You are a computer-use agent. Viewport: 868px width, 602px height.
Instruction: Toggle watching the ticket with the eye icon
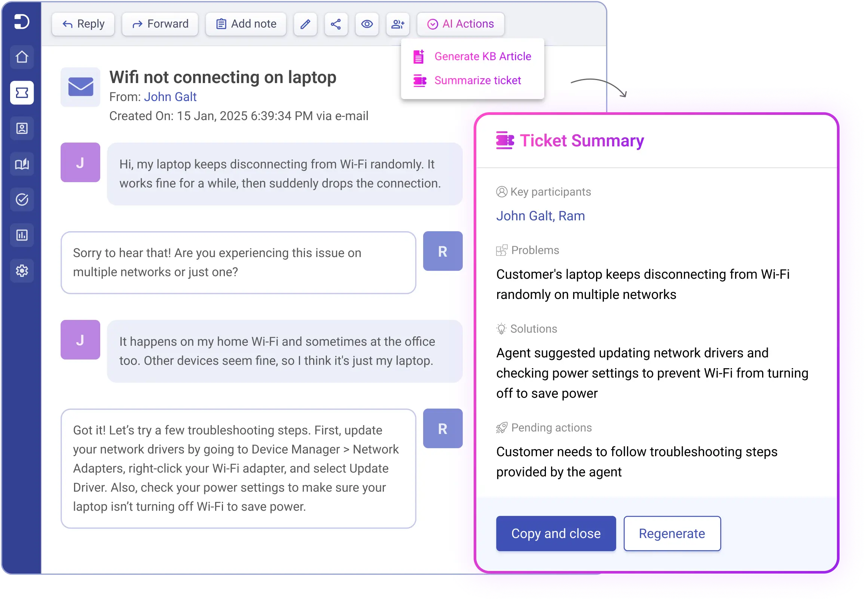367,24
